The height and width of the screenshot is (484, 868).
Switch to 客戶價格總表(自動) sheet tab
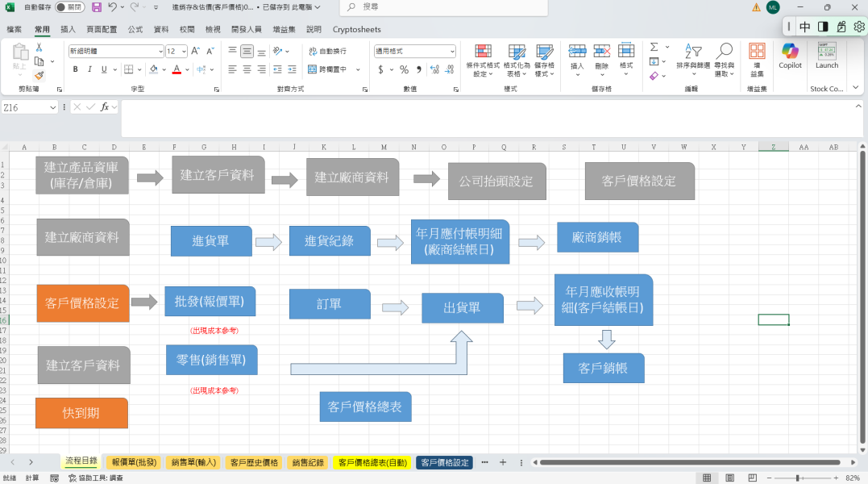click(x=372, y=462)
